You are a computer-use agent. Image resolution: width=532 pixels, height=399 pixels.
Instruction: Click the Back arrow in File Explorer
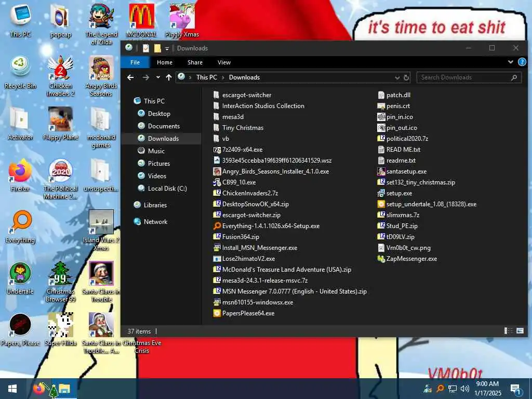[x=130, y=77]
